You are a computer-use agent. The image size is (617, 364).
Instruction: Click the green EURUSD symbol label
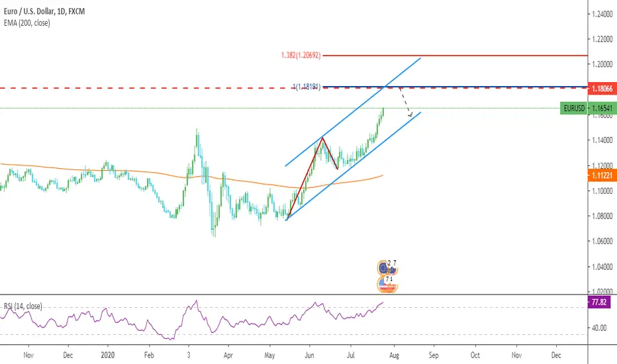coord(574,109)
